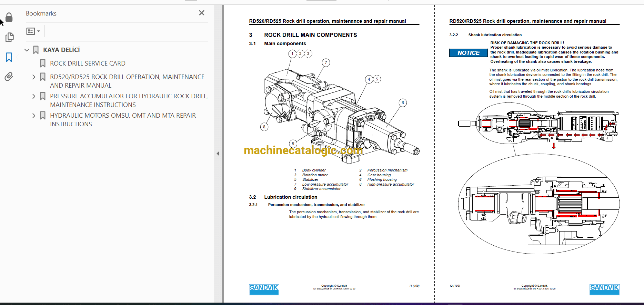
Task: Expand the Pressure Accumulator bookmark
Action: pyautogui.click(x=34, y=96)
